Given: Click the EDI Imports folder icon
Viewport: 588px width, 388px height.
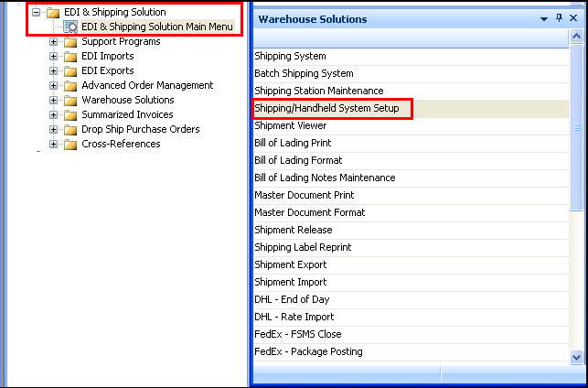Looking at the screenshot, I should click(70, 57).
